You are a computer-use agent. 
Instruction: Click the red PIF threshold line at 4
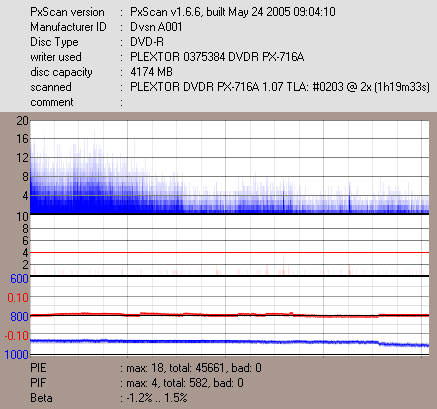click(x=229, y=253)
